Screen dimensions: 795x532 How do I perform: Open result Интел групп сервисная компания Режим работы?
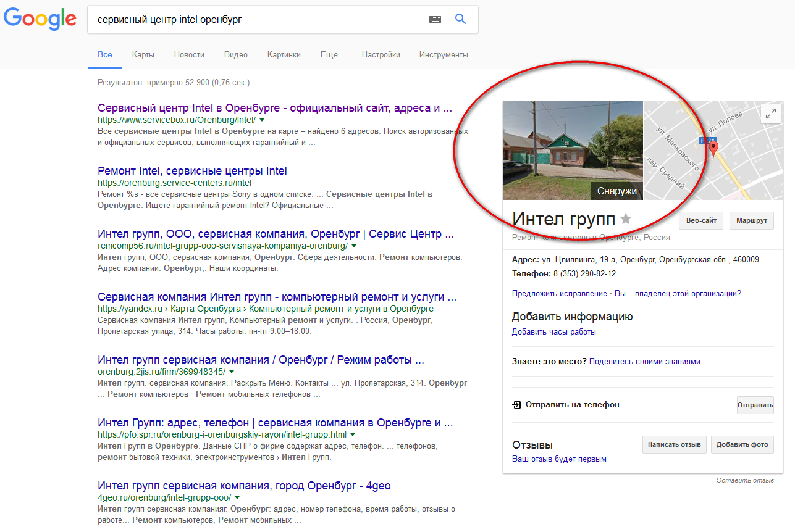coord(261,360)
